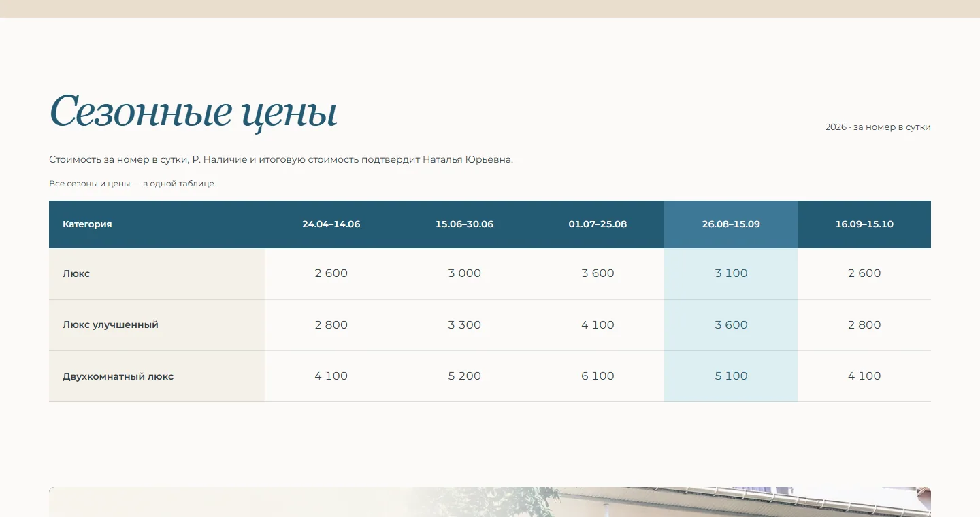This screenshot has width=980, height=517.
Task: Click Люкс price 3 600 for 01.07–25.08
Action: tap(598, 273)
